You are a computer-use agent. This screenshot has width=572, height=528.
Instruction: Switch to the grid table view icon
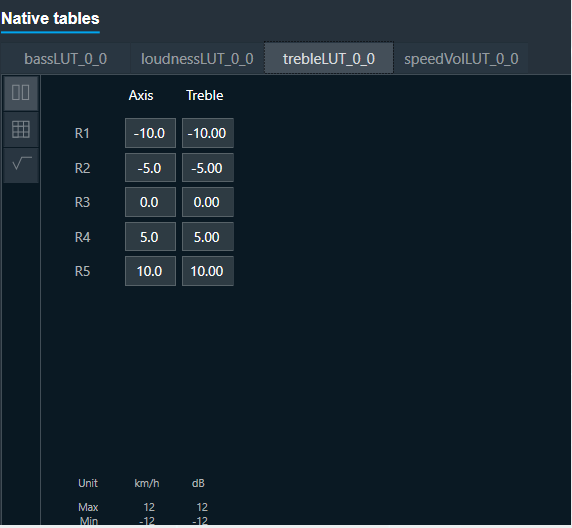tap(21, 130)
